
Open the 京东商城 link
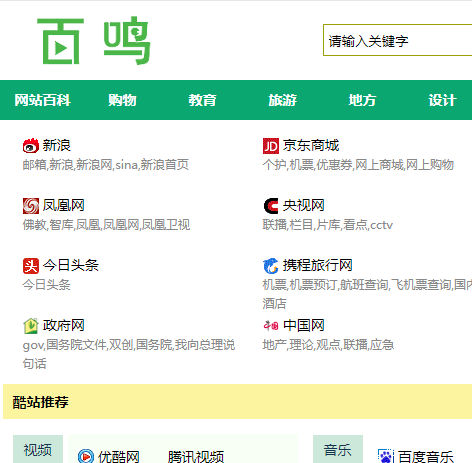pos(311,146)
